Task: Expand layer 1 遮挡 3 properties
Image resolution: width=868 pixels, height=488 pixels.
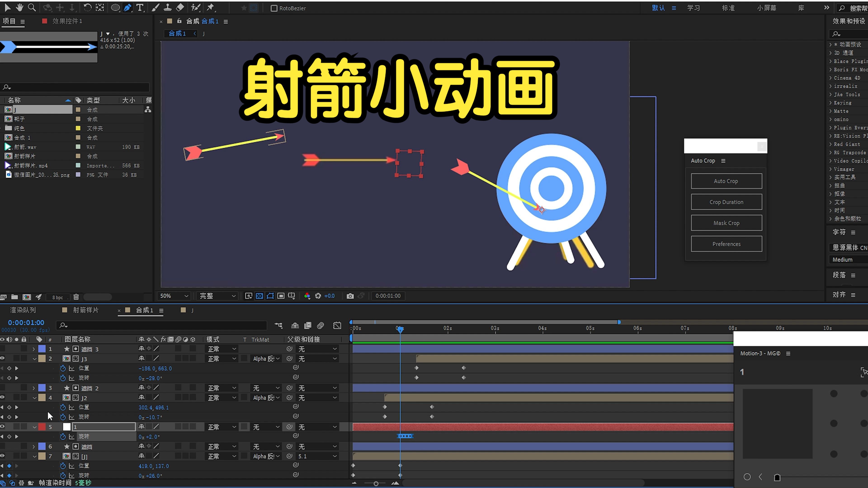Action: point(34,349)
